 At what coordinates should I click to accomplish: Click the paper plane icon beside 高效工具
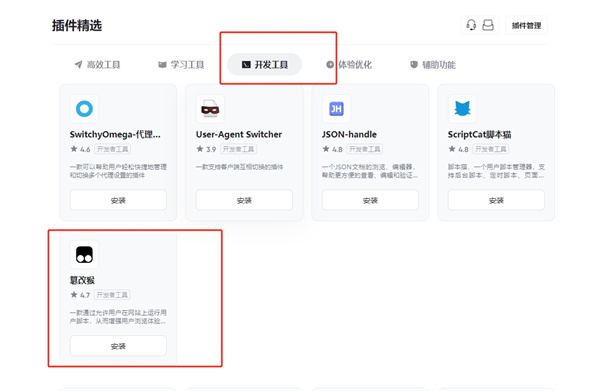(78, 64)
